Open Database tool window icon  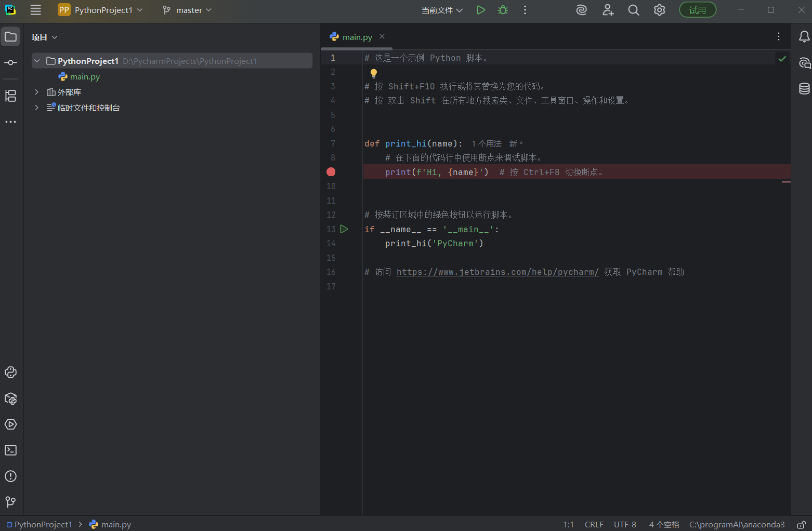804,88
